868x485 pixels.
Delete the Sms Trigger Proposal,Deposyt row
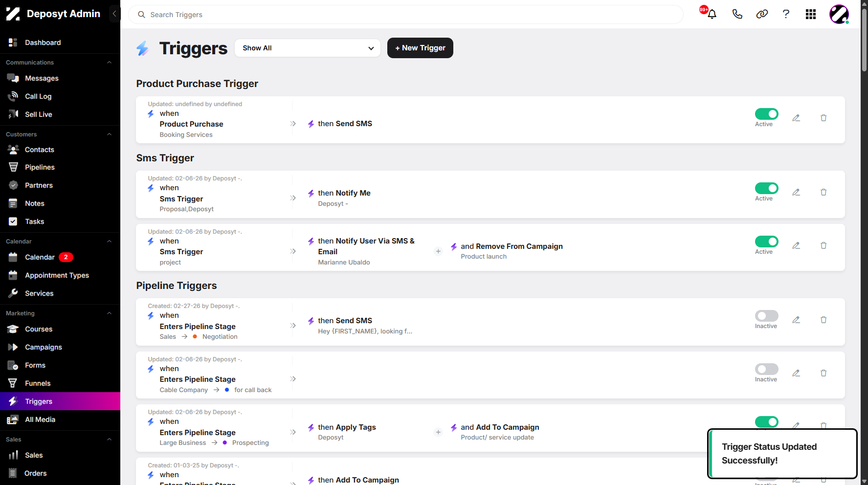tap(823, 192)
